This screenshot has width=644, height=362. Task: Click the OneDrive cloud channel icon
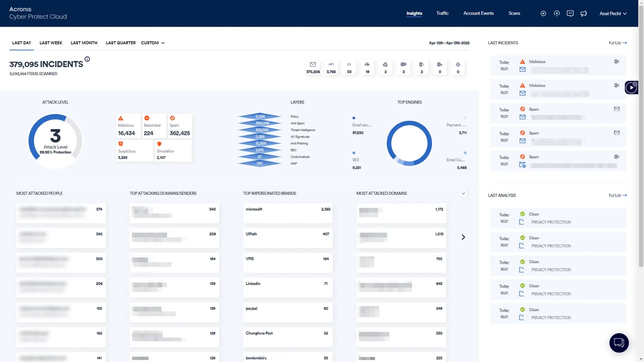[367, 64]
